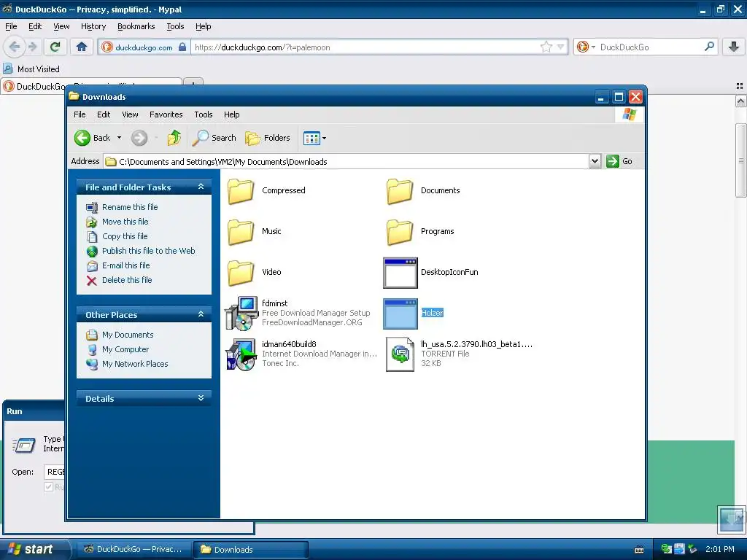Click the Home icon in Mypal
This screenshot has height=560, width=747.
(82, 47)
